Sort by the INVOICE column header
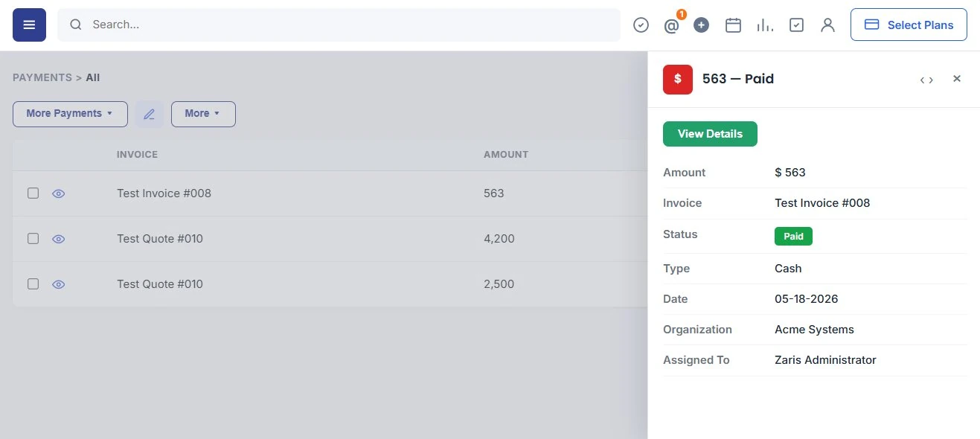 (137, 155)
